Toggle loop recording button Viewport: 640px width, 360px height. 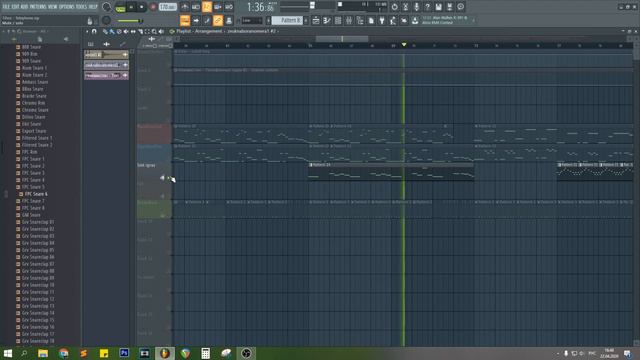coord(229,7)
